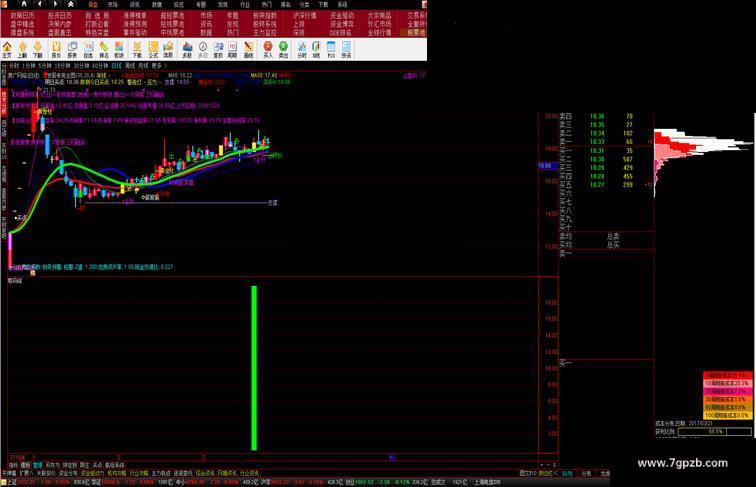Click the 多股 multi-stock view icon
The height and width of the screenshot is (487, 756).
(x=188, y=50)
